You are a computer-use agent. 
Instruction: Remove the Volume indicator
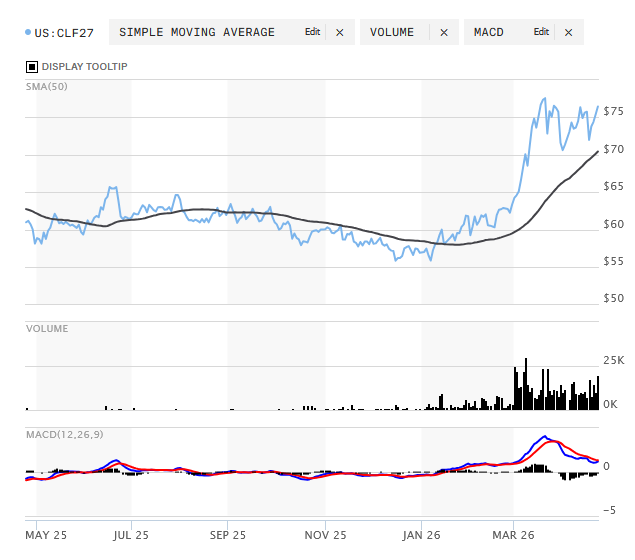(x=444, y=32)
